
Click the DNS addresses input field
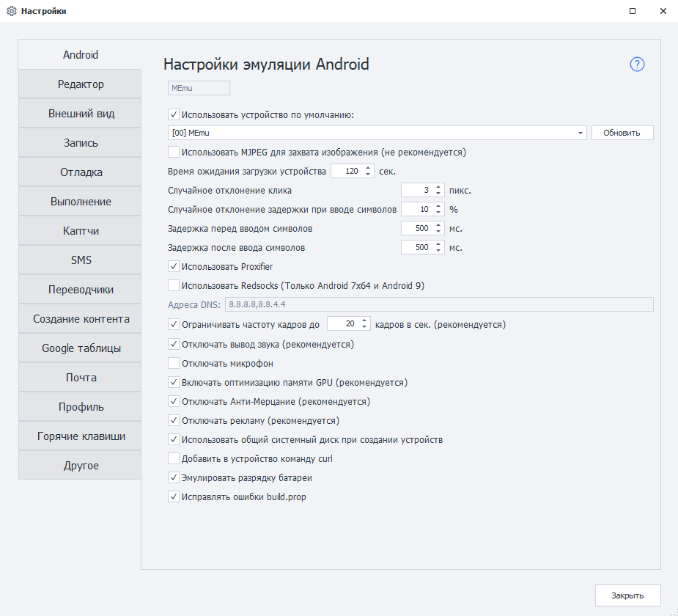point(440,304)
